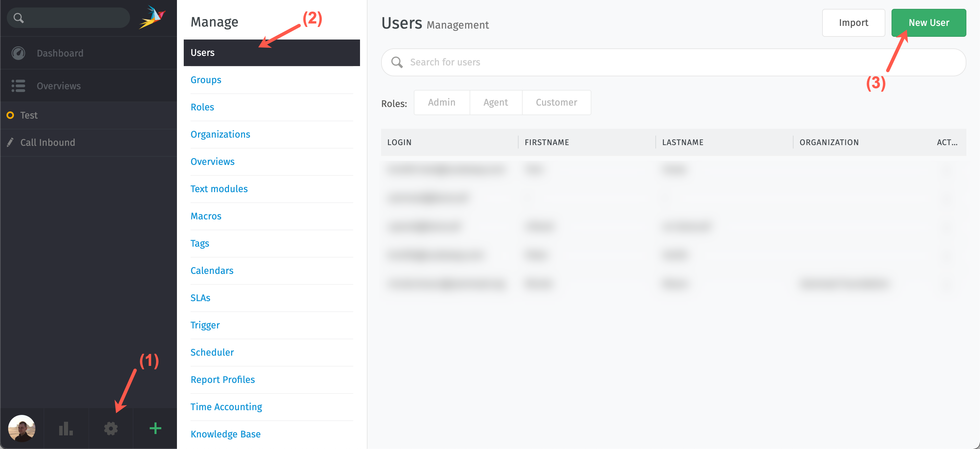Click the Import button
Viewport: 980px width, 449px height.
853,23
